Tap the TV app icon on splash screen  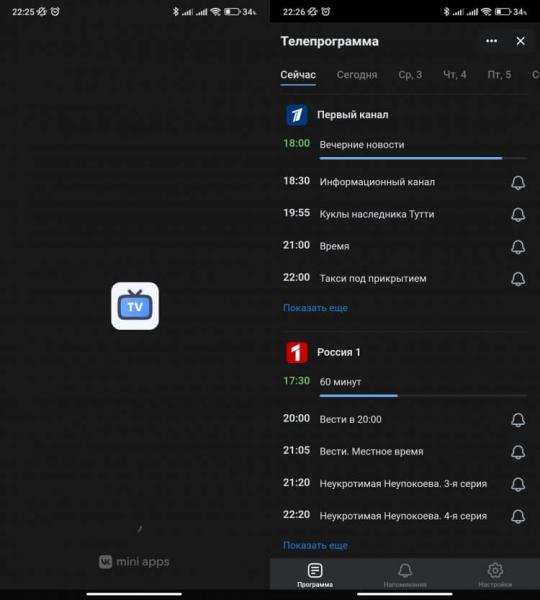[135, 306]
